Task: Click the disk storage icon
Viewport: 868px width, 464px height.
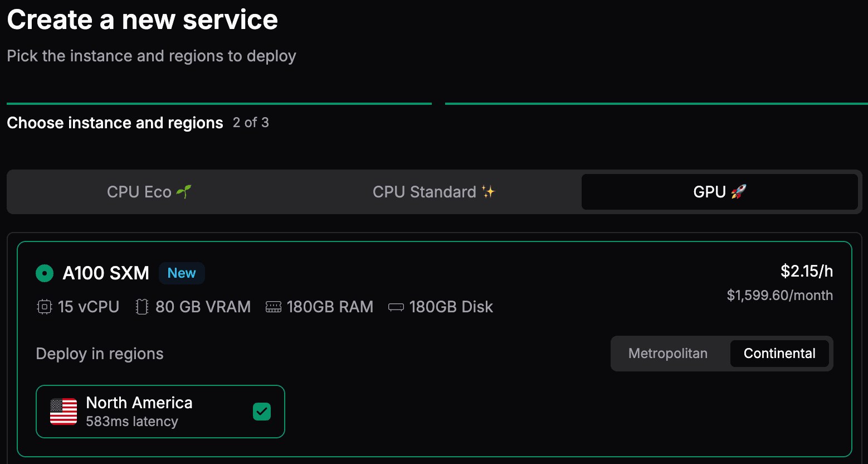Action: 396,307
